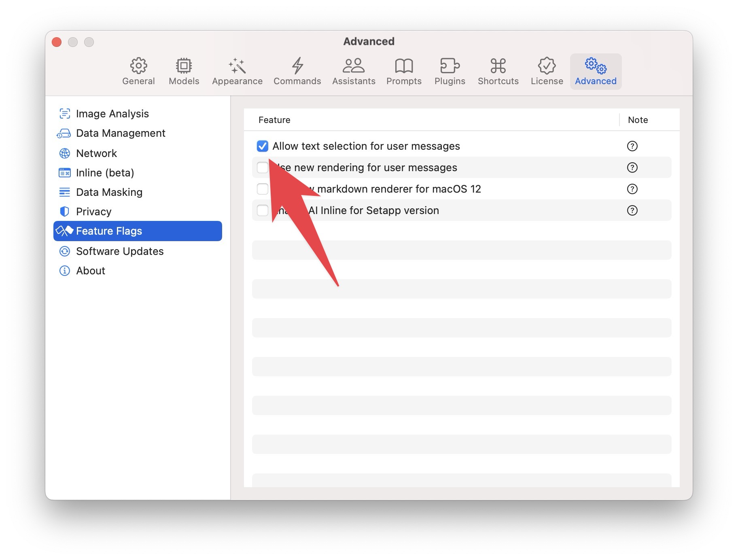738x560 pixels.
Task: Open Data Management in the sidebar
Action: point(120,133)
